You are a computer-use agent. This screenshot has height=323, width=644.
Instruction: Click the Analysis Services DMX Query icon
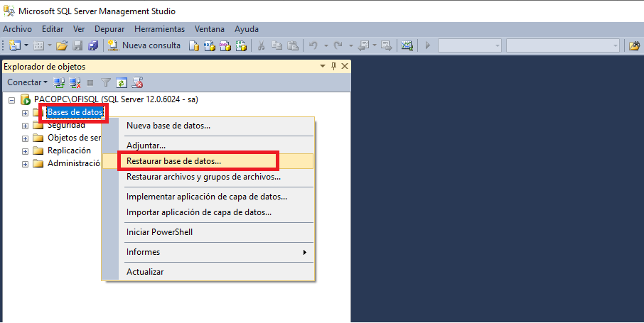click(x=225, y=45)
